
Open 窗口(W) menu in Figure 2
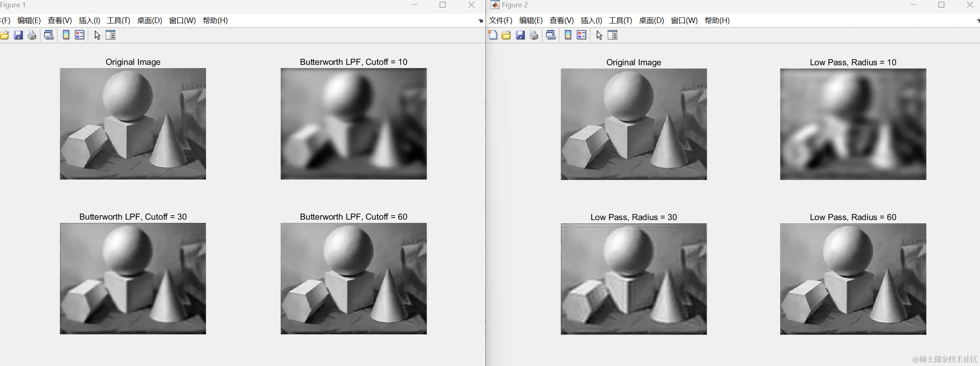pos(685,20)
